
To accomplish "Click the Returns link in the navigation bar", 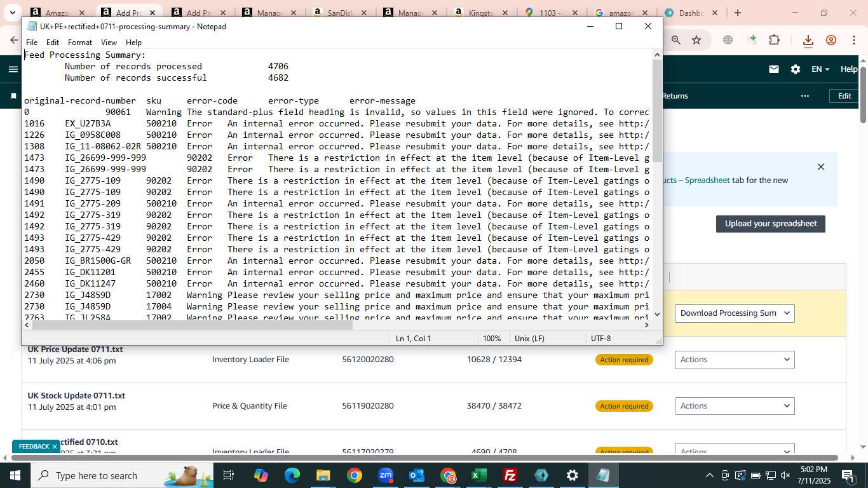I will (675, 96).
